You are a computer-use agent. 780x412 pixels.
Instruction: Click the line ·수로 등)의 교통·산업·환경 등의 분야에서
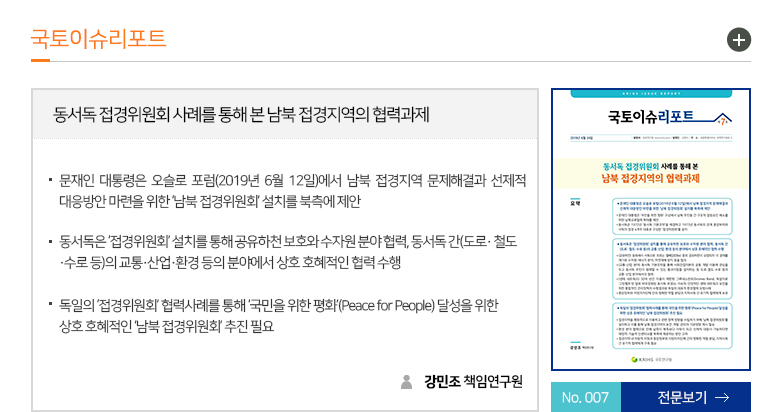230,263
